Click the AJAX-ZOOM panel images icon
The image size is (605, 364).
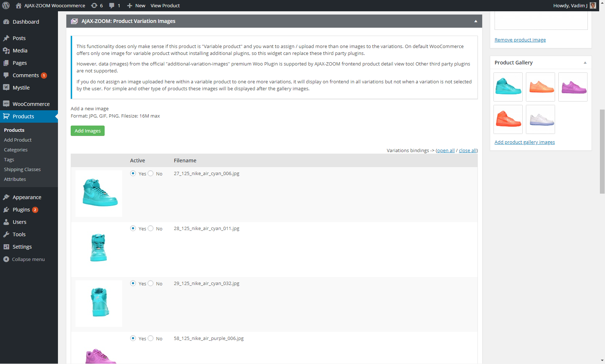click(74, 21)
